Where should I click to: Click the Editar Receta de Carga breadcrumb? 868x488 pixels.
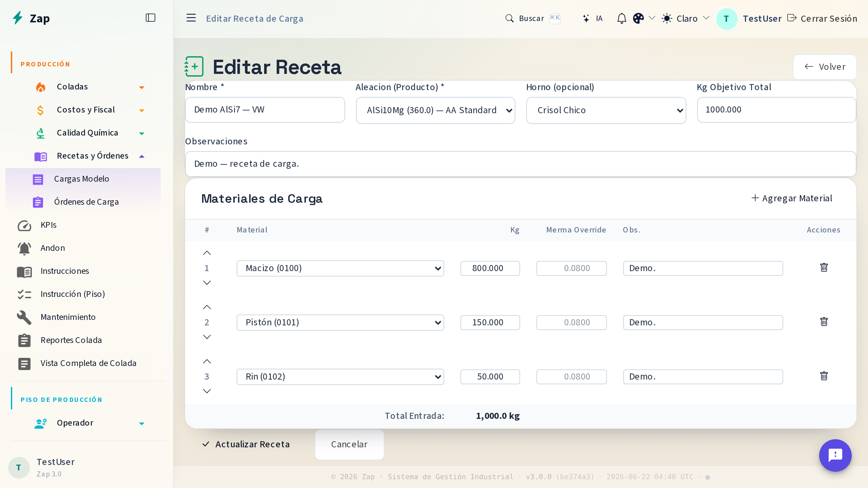coord(255,18)
